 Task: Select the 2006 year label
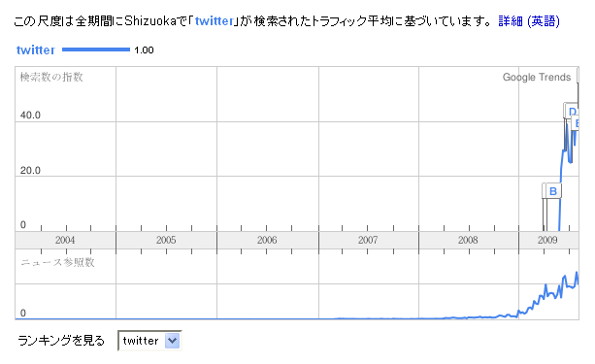[x=267, y=240]
